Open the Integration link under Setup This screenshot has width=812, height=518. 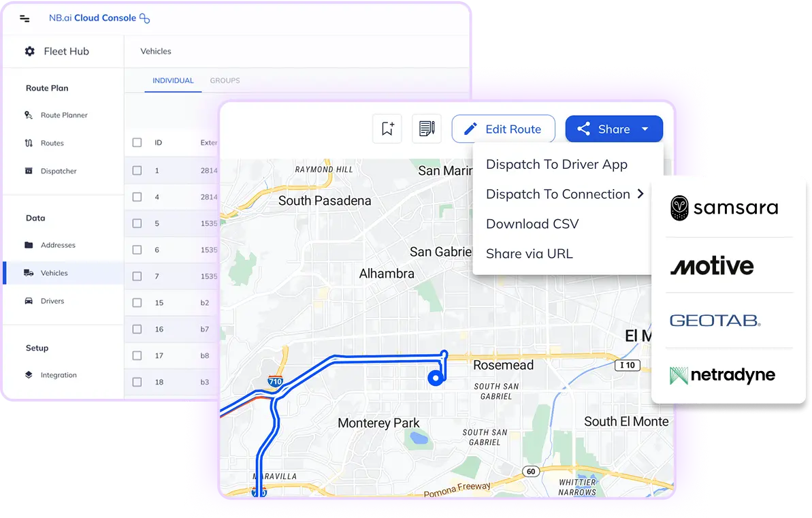(x=59, y=375)
